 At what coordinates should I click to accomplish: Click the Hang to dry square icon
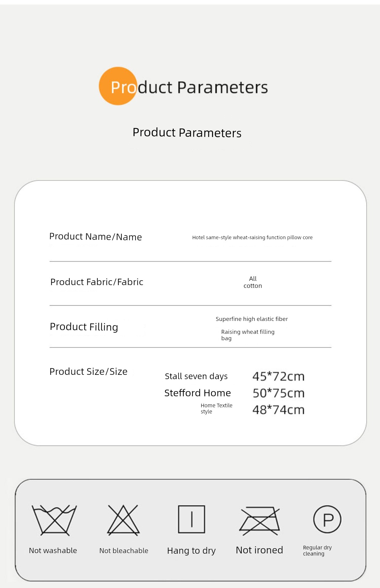(x=192, y=519)
